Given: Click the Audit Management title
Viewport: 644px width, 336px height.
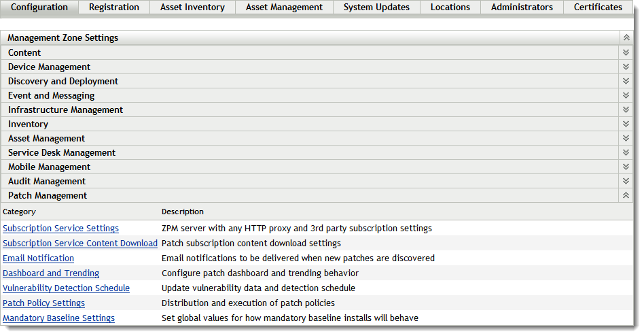Looking at the screenshot, I should click(47, 182).
